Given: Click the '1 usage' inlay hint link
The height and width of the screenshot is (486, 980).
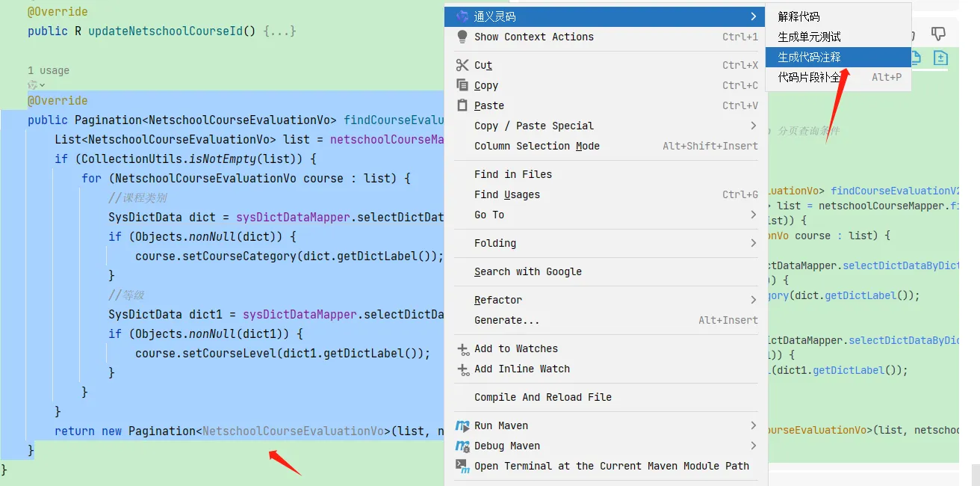Looking at the screenshot, I should tap(49, 70).
